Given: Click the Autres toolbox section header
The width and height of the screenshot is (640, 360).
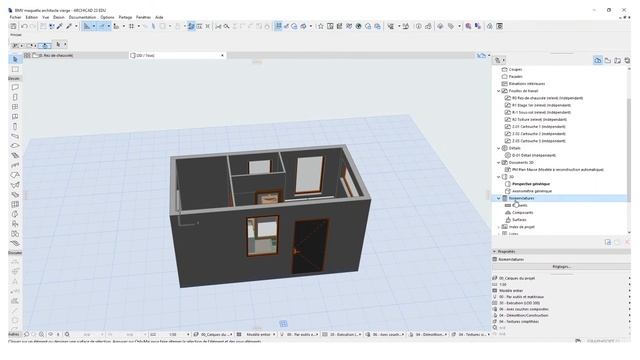Looking at the screenshot, I should [15, 334].
